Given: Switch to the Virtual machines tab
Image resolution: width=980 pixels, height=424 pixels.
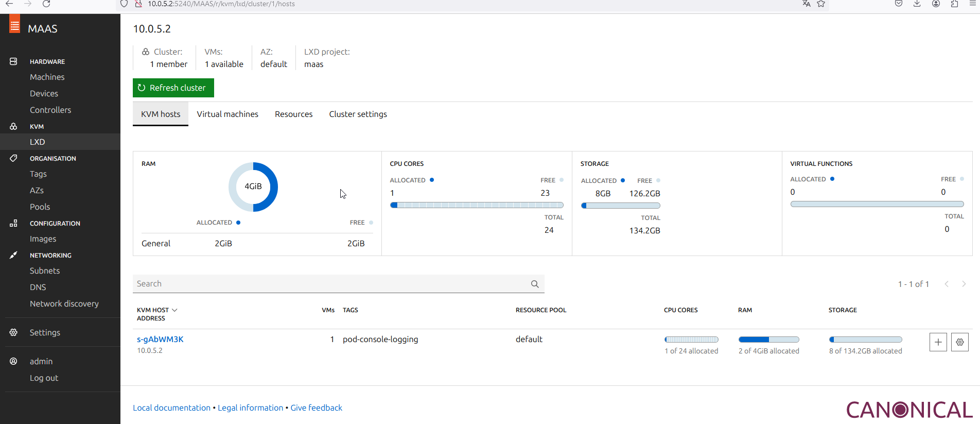Looking at the screenshot, I should pos(227,114).
